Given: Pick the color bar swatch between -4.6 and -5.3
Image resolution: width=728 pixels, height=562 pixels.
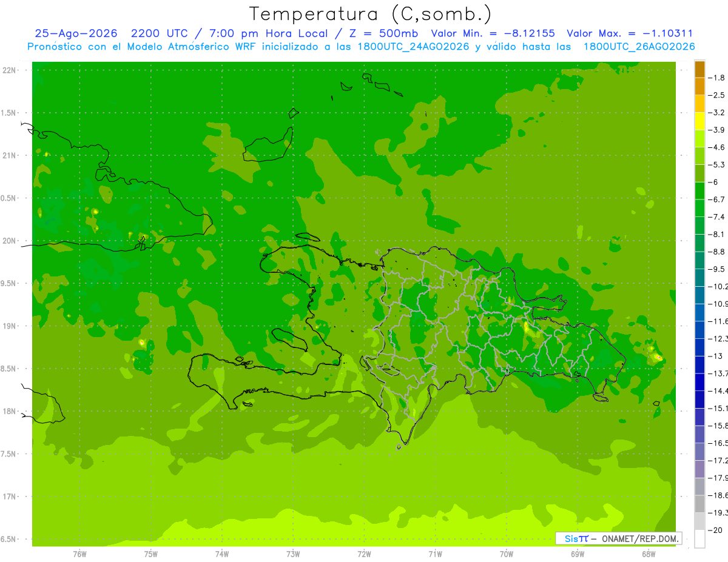Looking at the screenshot, I should click(x=699, y=156).
